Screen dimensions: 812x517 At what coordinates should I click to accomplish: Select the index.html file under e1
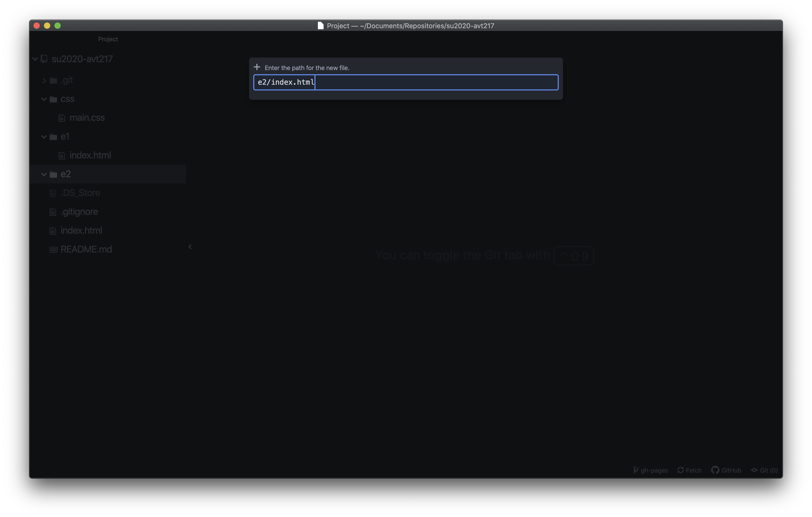tap(91, 155)
